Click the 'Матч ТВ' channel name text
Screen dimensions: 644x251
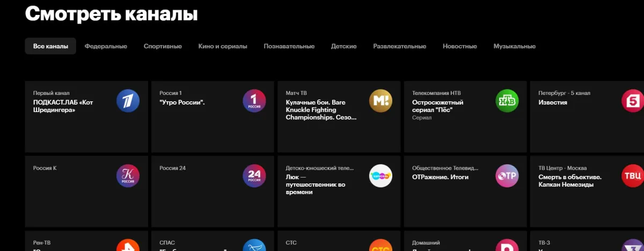(297, 93)
